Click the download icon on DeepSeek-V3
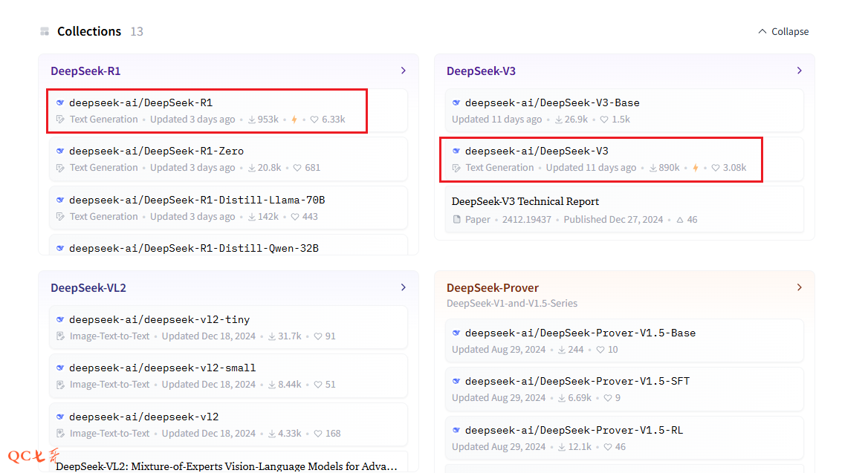Screen dimensions: 868x473 (x=653, y=168)
